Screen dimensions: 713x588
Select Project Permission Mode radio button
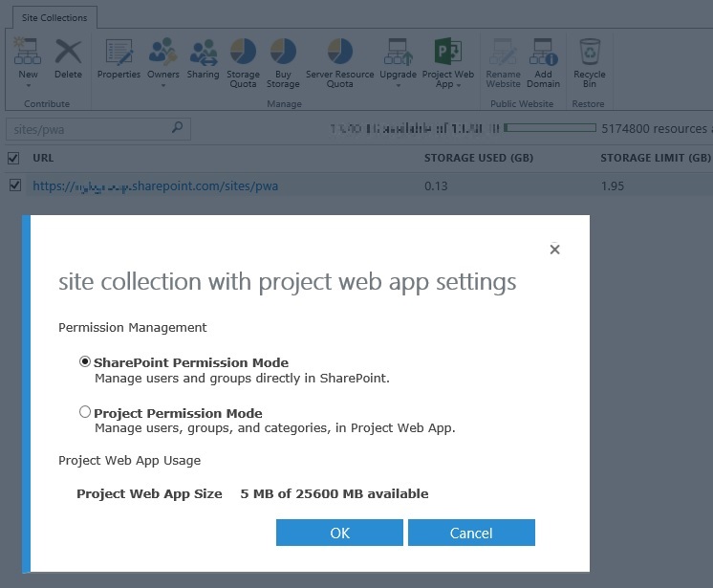click(x=84, y=412)
